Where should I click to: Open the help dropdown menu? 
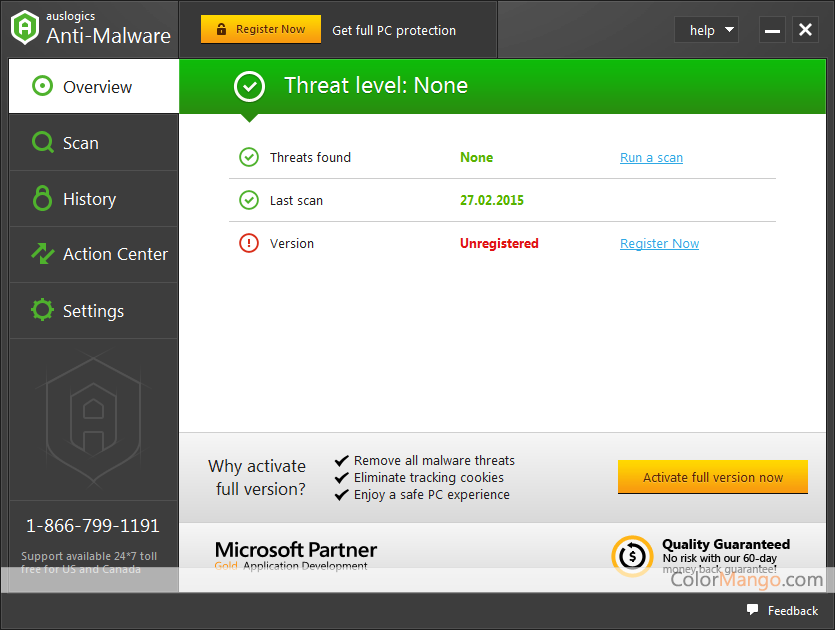(x=706, y=30)
